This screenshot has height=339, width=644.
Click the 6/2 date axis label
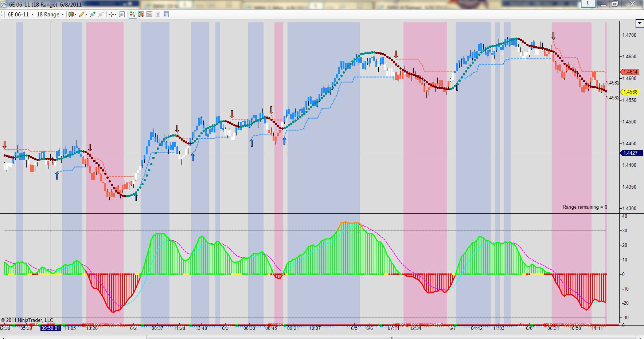click(x=133, y=328)
